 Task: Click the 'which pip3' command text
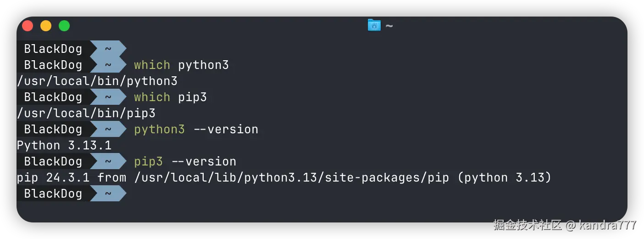coord(170,97)
